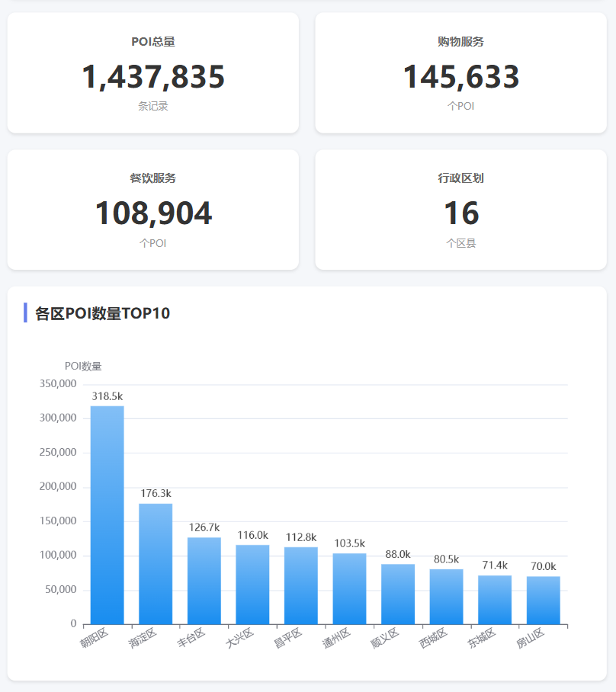Select the 海淀区 bar in the chart
616x692 pixels.
[x=156, y=563]
